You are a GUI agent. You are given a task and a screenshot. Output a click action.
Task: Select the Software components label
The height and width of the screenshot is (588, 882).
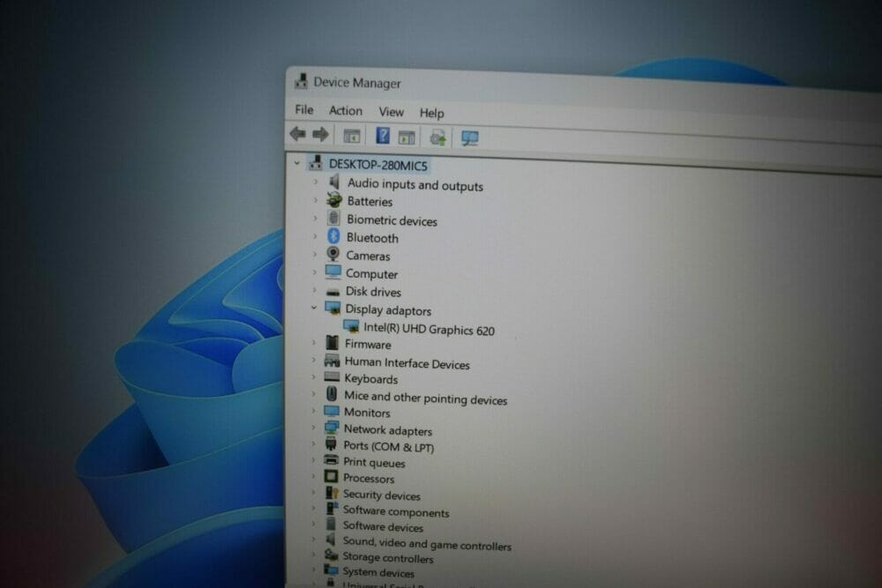tap(396, 511)
